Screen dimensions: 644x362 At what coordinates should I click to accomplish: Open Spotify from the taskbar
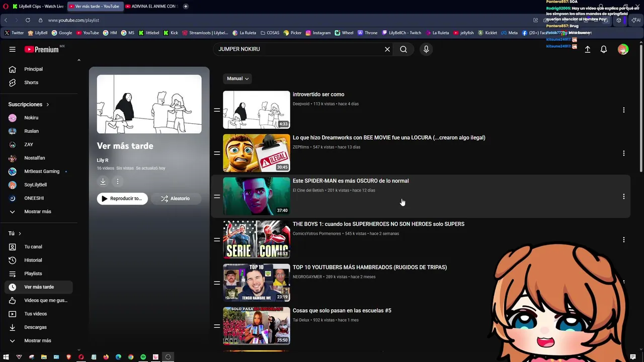(x=143, y=357)
